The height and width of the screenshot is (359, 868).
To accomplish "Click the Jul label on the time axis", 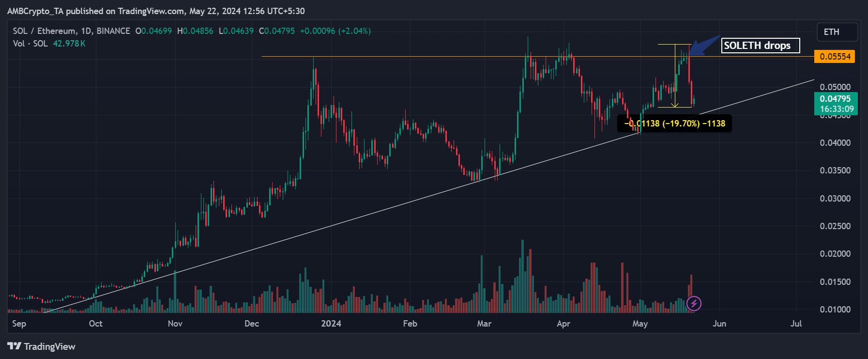I will pos(796,324).
